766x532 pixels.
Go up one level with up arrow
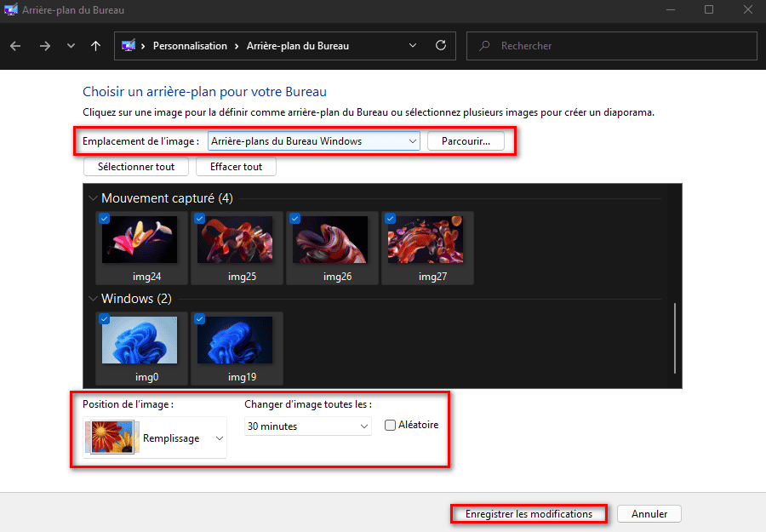[x=95, y=46]
